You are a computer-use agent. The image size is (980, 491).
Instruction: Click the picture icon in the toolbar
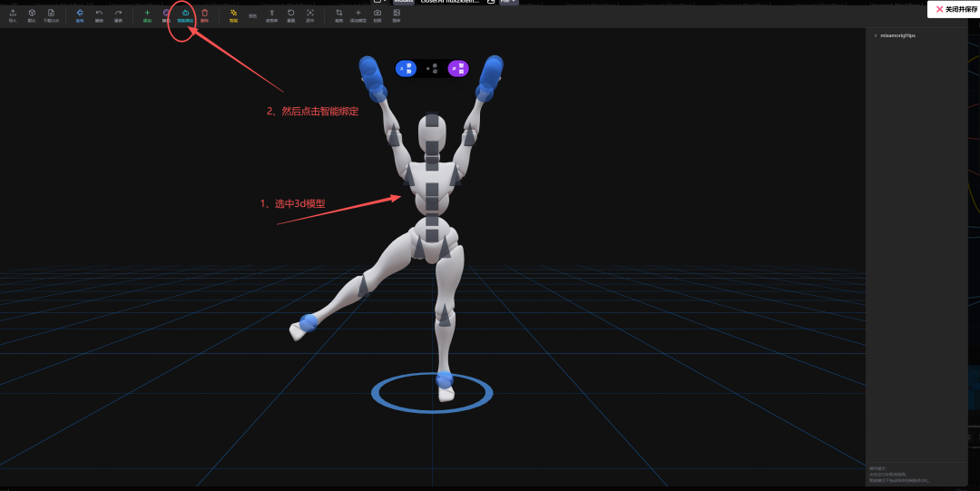click(x=397, y=14)
